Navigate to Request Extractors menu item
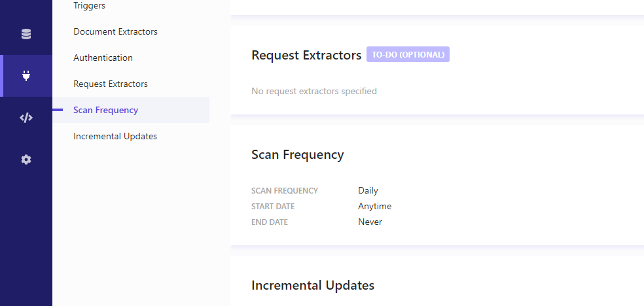Image resolution: width=644 pixels, height=306 pixels. click(111, 84)
